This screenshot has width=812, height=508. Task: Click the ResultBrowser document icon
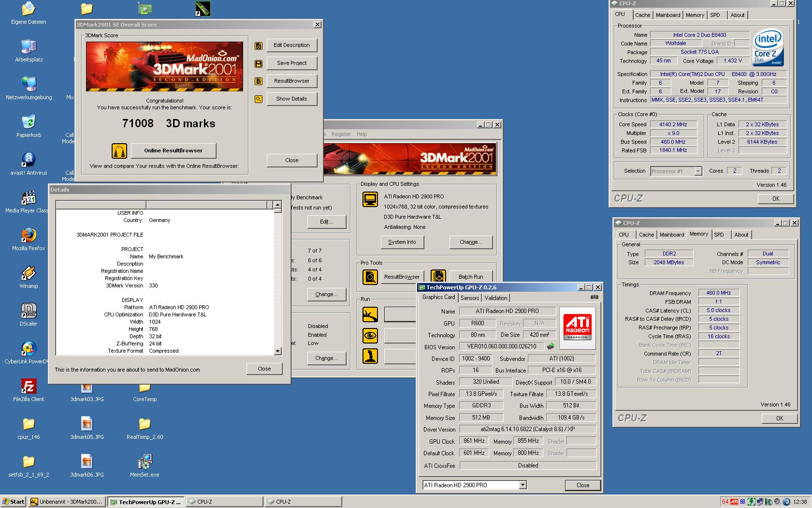[x=259, y=81]
